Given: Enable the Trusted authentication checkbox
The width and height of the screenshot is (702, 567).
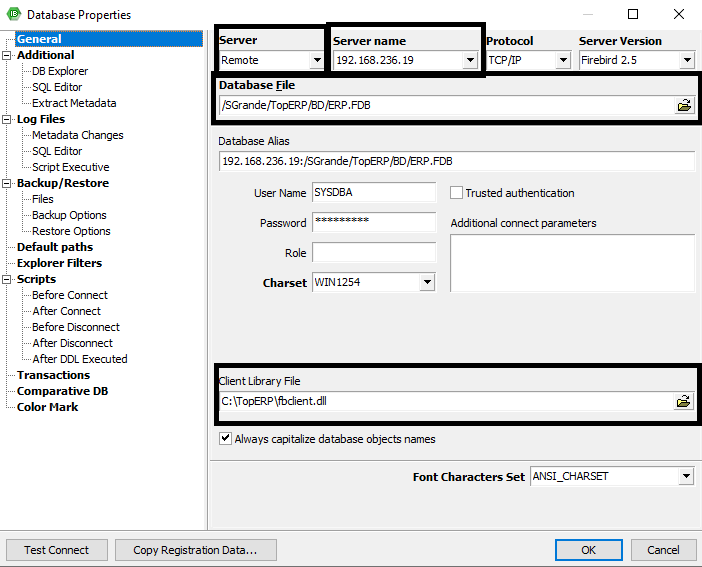Looking at the screenshot, I should pyautogui.click(x=457, y=193).
